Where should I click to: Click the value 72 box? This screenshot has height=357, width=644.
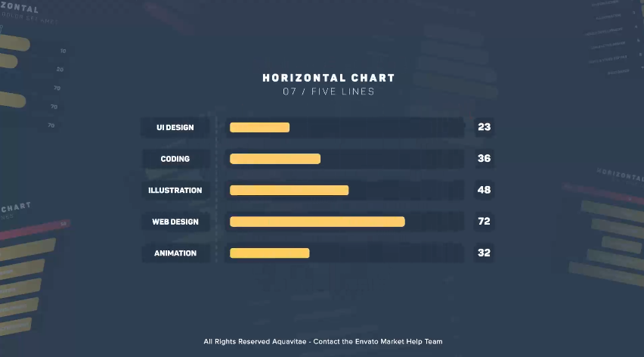click(484, 222)
